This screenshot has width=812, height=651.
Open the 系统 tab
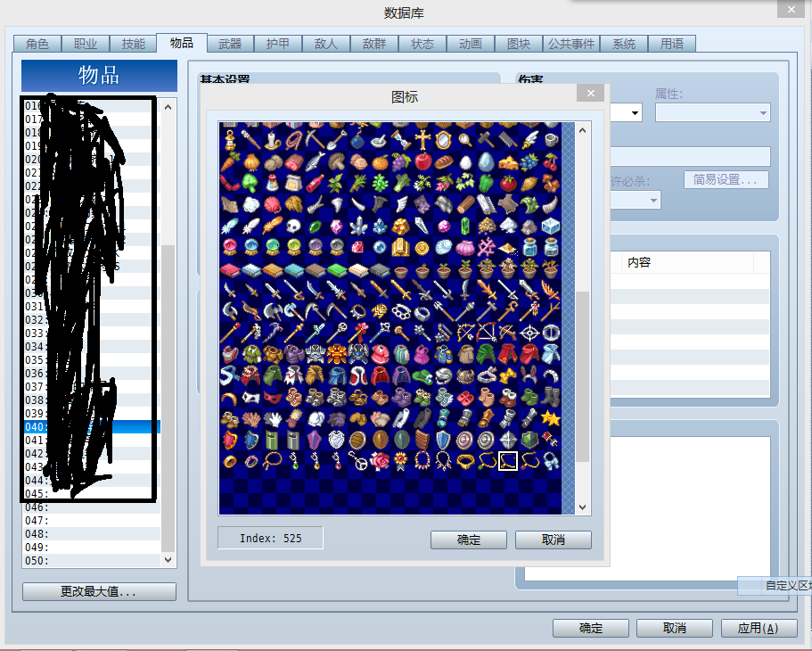624,44
